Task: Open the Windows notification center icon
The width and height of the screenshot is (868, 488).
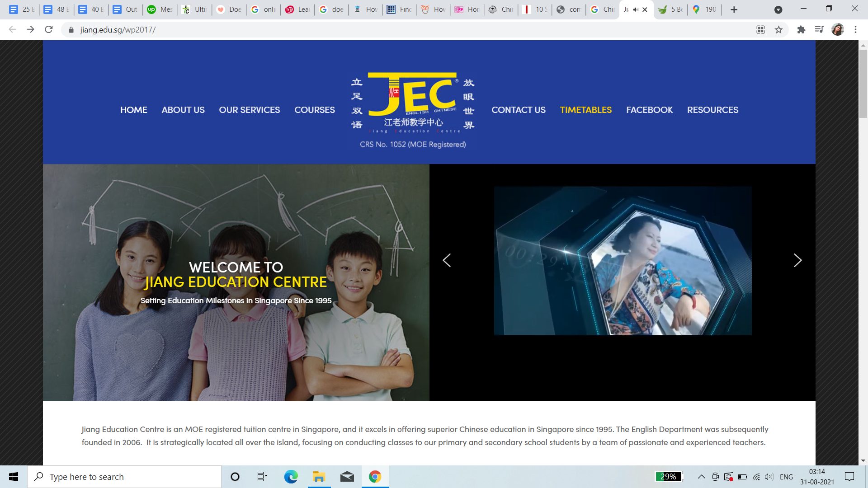Action: (x=849, y=477)
